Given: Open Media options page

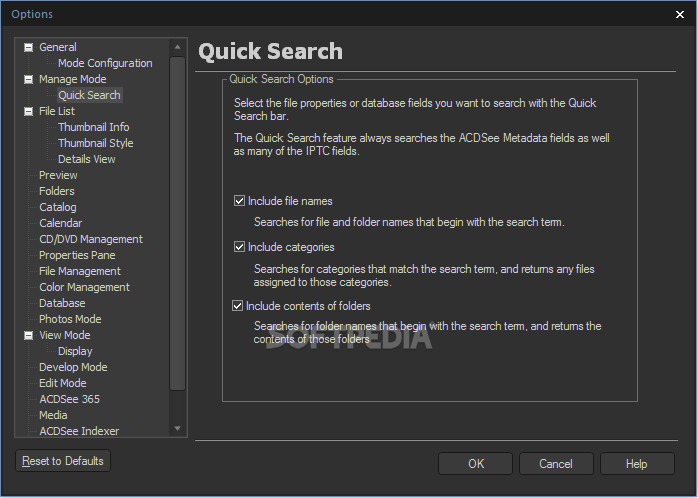Looking at the screenshot, I should [x=53, y=416].
